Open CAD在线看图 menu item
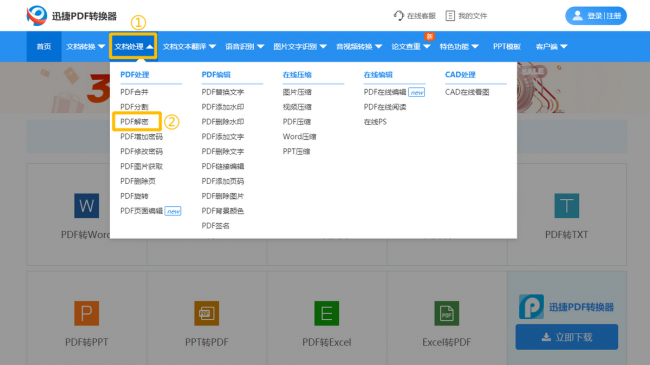 (x=467, y=92)
